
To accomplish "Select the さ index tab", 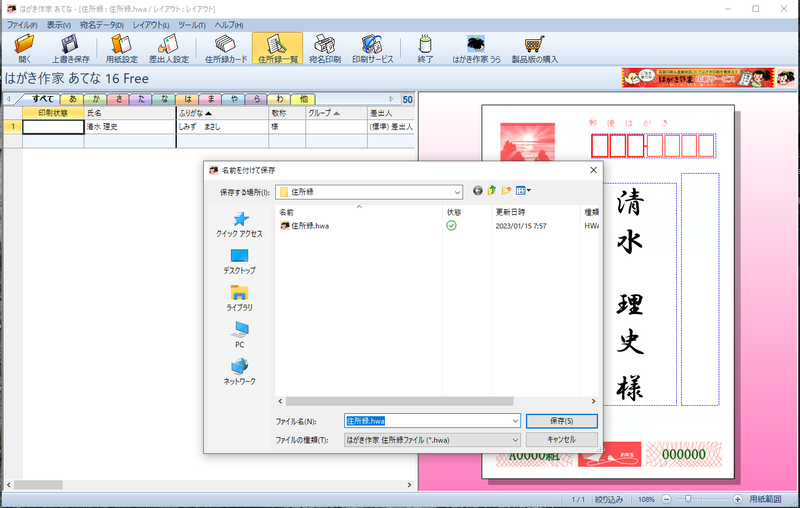I will (118, 99).
